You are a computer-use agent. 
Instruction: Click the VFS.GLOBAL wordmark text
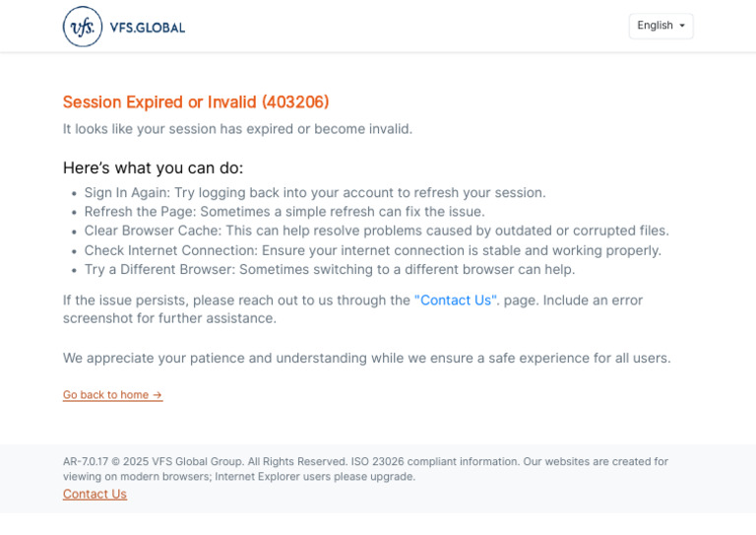(148, 28)
